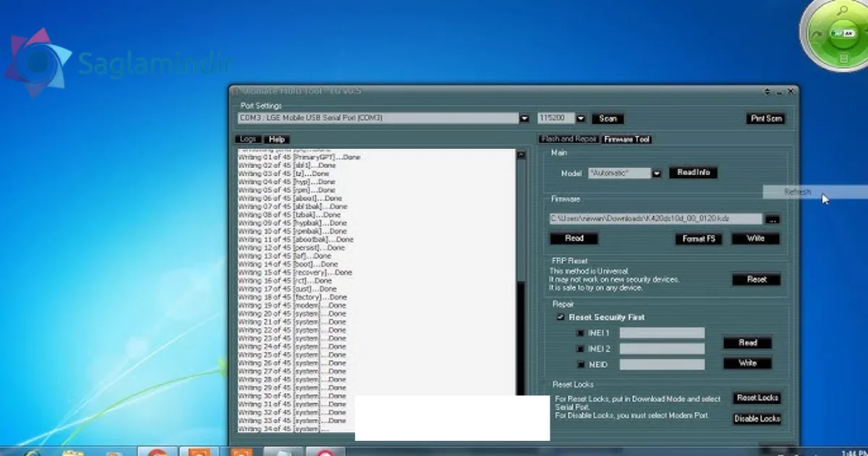The image size is (868, 456).
Task: Switch to the Logs tab
Action: [x=248, y=139]
